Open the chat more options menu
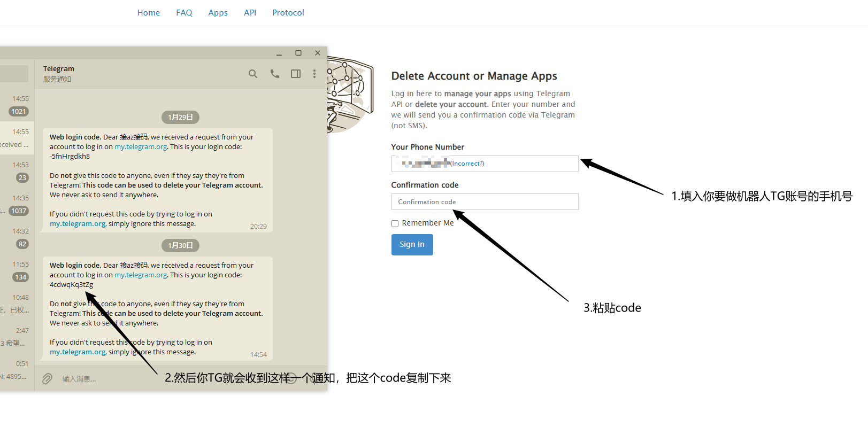 coord(314,74)
